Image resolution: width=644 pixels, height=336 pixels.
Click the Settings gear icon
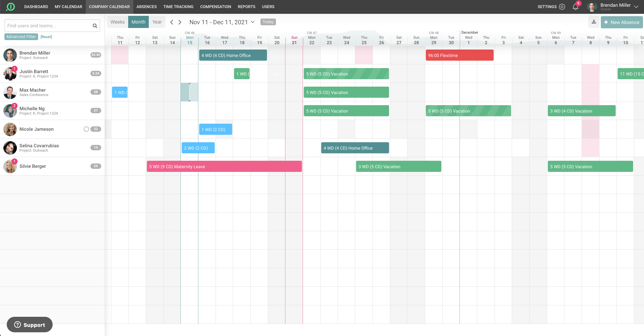pyautogui.click(x=562, y=7)
